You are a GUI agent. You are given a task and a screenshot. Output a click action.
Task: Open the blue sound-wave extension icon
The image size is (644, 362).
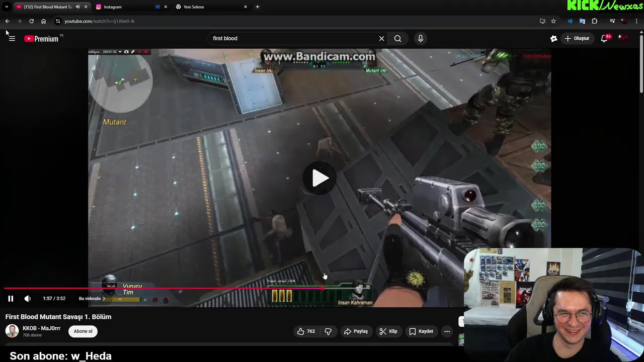[x=570, y=21]
